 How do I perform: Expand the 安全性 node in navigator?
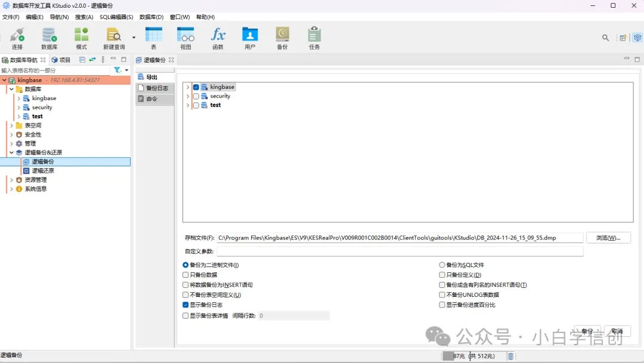pyautogui.click(x=11, y=134)
